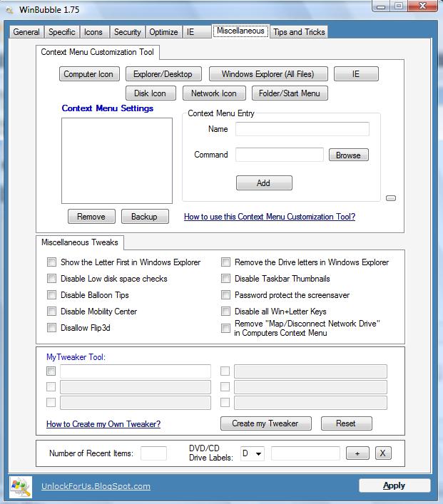The width and height of the screenshot is (443, 504).
Task: Open UnlockForUs.BlogSpot.com link
Action: 96,486
